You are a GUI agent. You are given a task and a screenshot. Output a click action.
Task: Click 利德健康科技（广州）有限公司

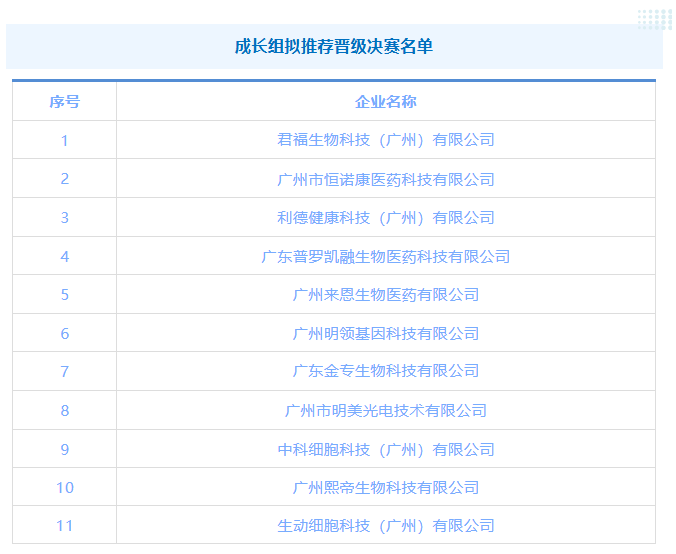pyautogui.click(x=385, y=217)
